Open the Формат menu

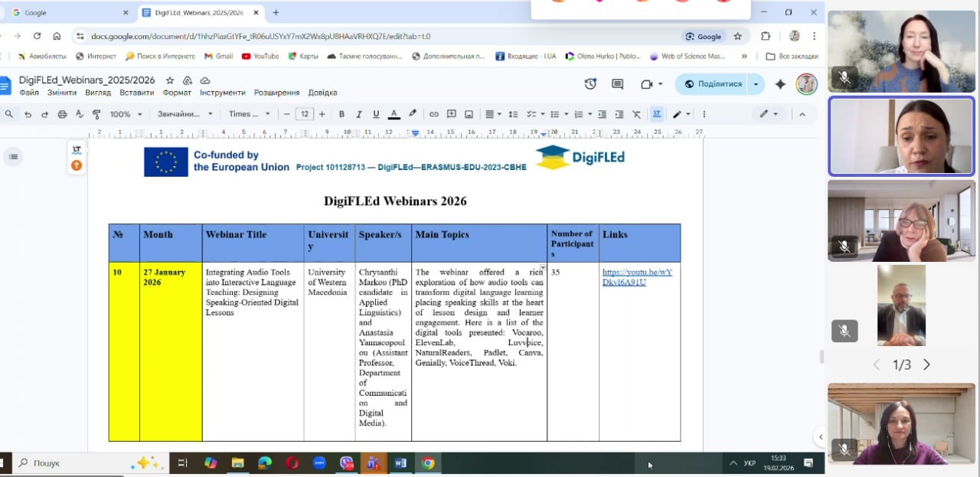point(177,93)
